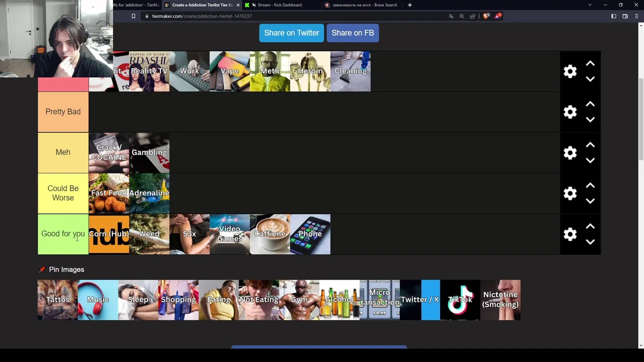Select the Vape image
Image resolution: width=644 pixels, height=362 pixels.
[x=229, y=71]
